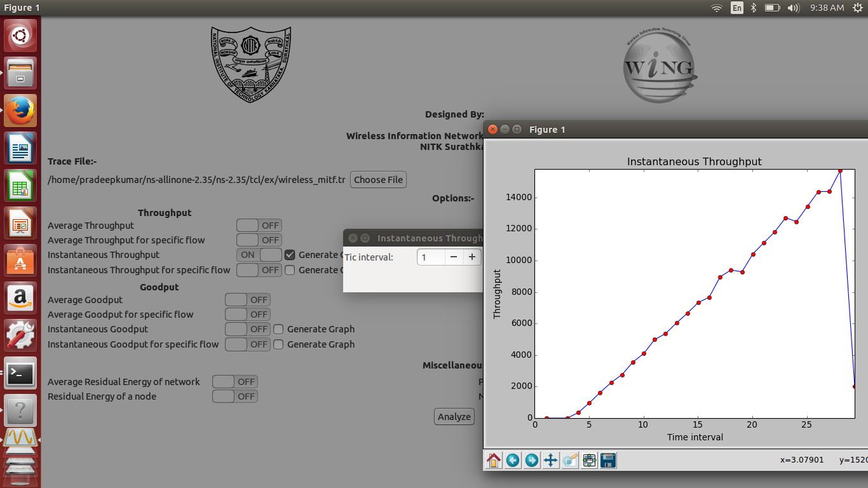The width and height of the screenshot is (868, 488).
Task: Enable Instantaneous Goodput for specific flow switch
Action: coord(247,344)
